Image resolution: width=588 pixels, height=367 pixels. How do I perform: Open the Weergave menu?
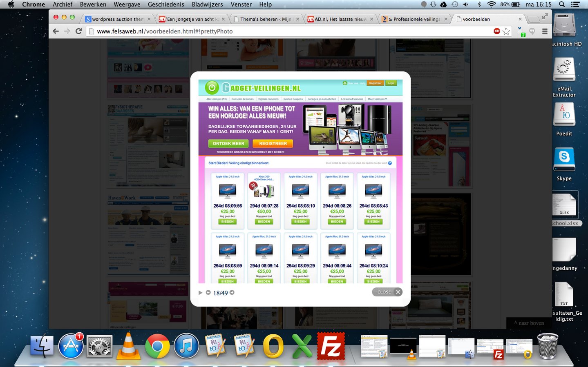(x=127, y=4)
